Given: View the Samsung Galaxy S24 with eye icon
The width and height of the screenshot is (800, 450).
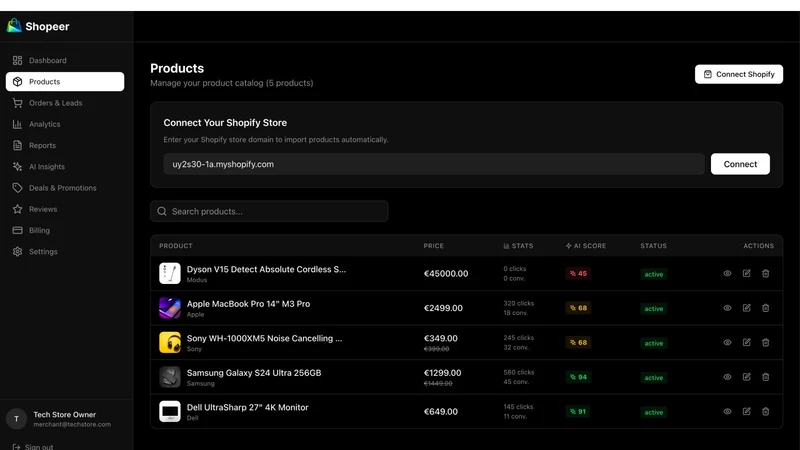Looking at the screenshot, I should click(728, 377).
